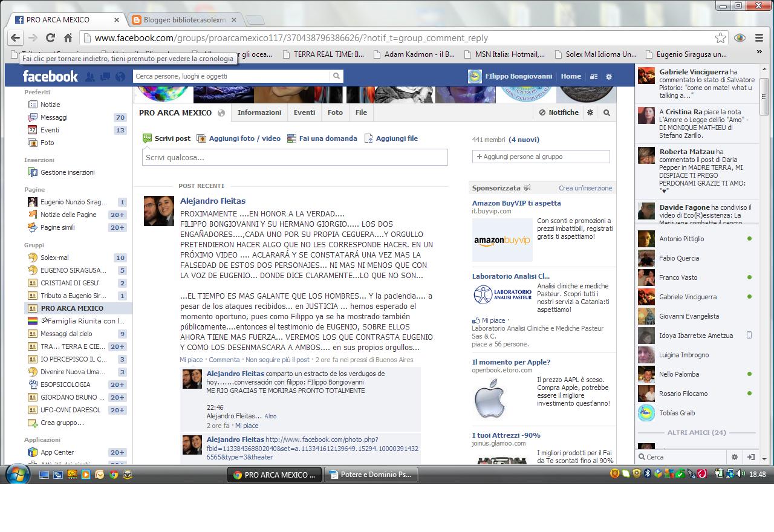Open Messaggi in left sidebar

pyautogui.click(x=54, y=117)
